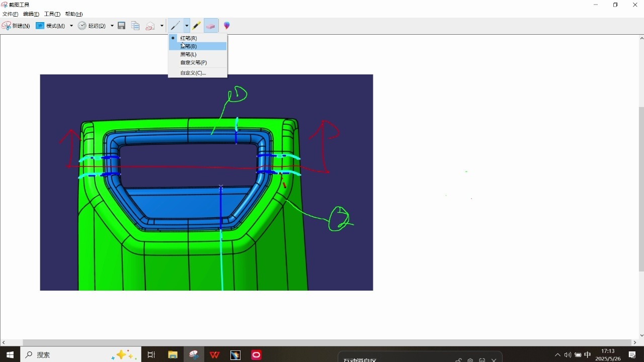Click the Snipping Tool taskbar icon
The width and height of the screenshot is (644, 362).
(x=194, y=354)
